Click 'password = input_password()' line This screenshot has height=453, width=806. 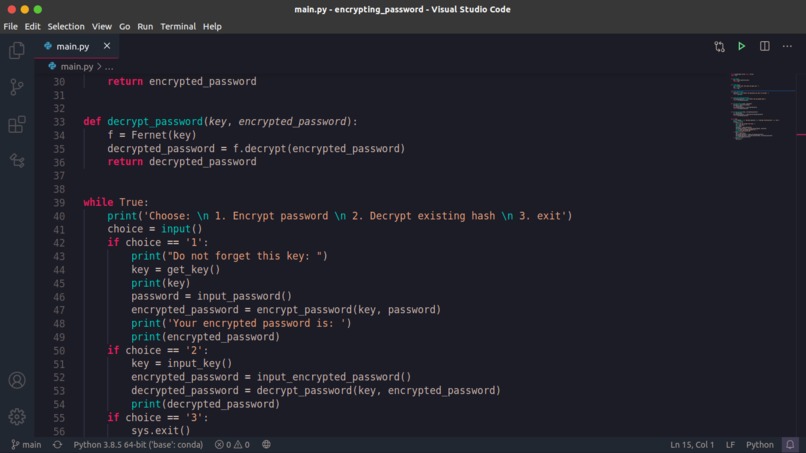(211, 296)
